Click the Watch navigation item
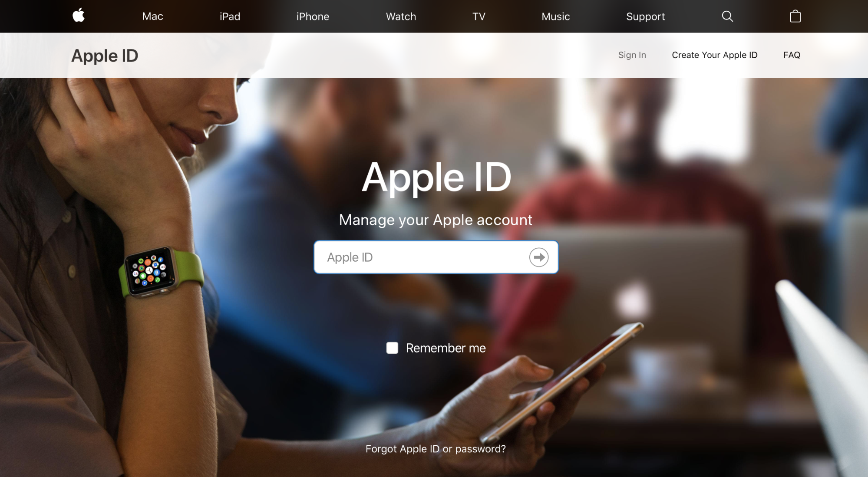 [x=401, y=16]
